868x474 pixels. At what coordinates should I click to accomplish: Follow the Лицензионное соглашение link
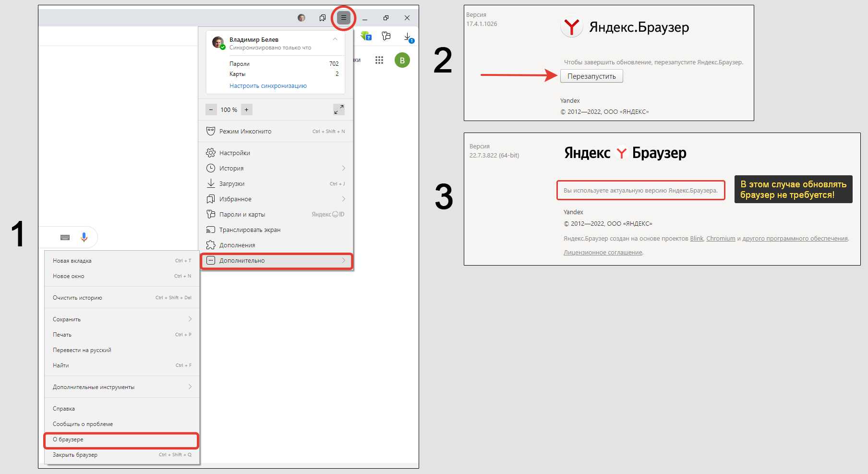pyautogui.click(x=603, y=253)
